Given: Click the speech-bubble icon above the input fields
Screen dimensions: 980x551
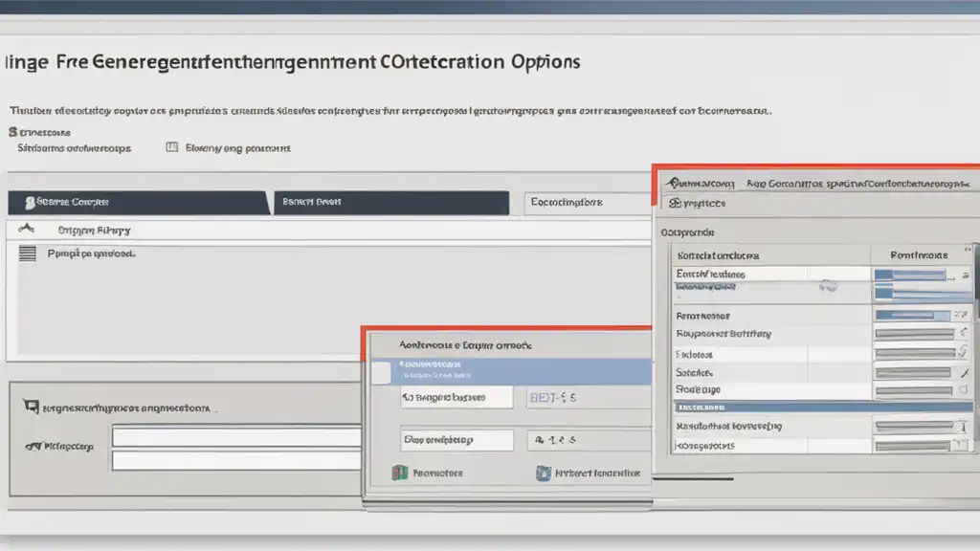Looking at the screenshot, I should 30,408.
